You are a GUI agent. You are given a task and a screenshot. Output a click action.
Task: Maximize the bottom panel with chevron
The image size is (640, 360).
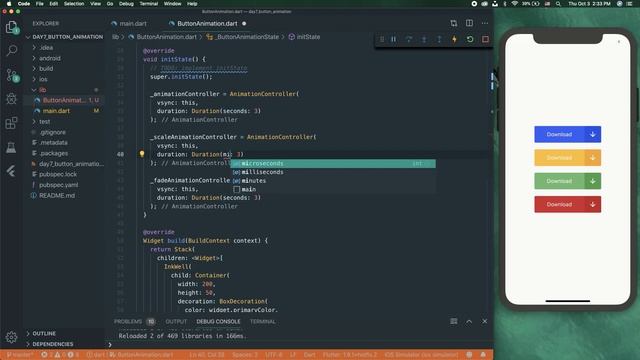click(x=469, y=321)
